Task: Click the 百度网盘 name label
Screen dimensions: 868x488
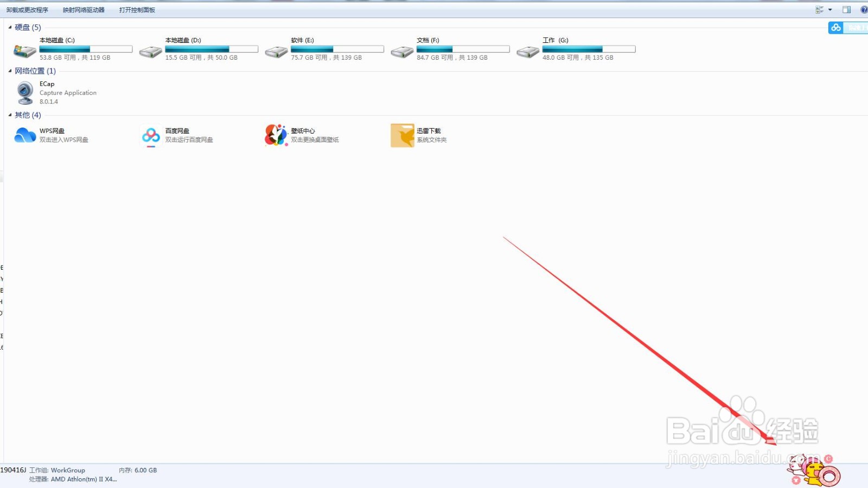Action: (177, 131)
